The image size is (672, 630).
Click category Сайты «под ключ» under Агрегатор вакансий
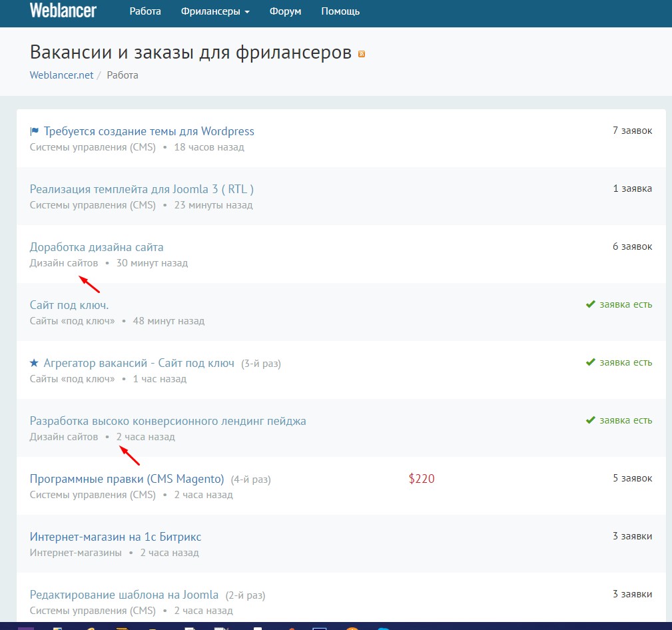tap(72, 379)
